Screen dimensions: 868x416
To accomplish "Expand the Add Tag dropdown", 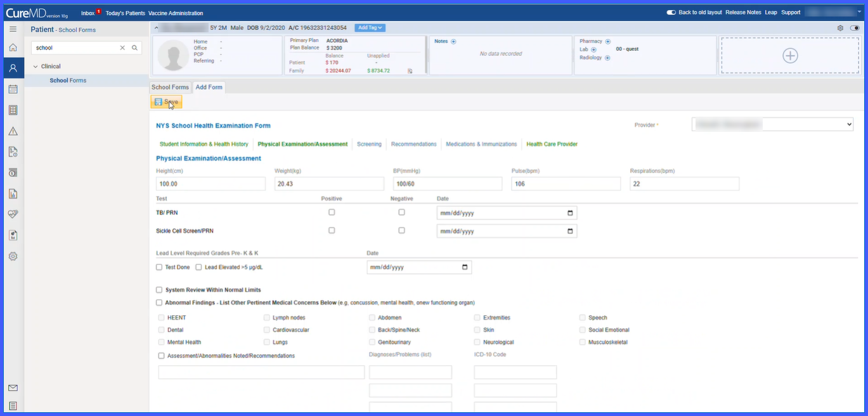I will tap(370, 28).
